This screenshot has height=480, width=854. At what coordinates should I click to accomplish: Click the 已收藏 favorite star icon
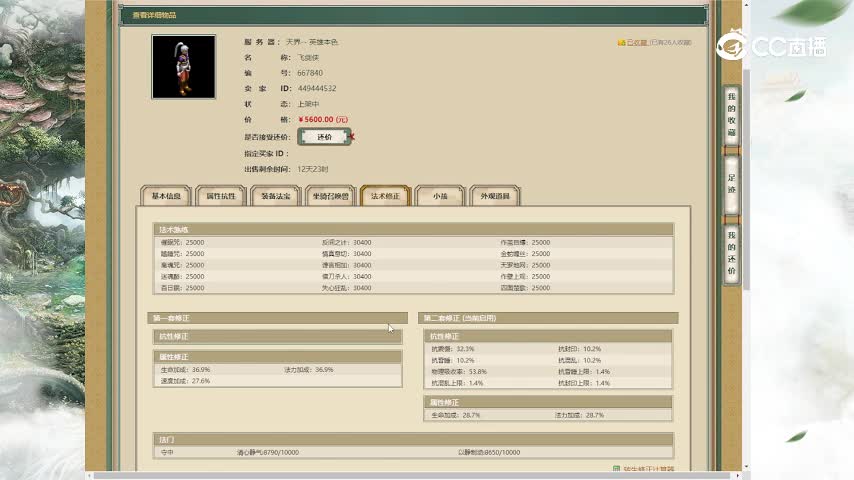pos(621,43)
